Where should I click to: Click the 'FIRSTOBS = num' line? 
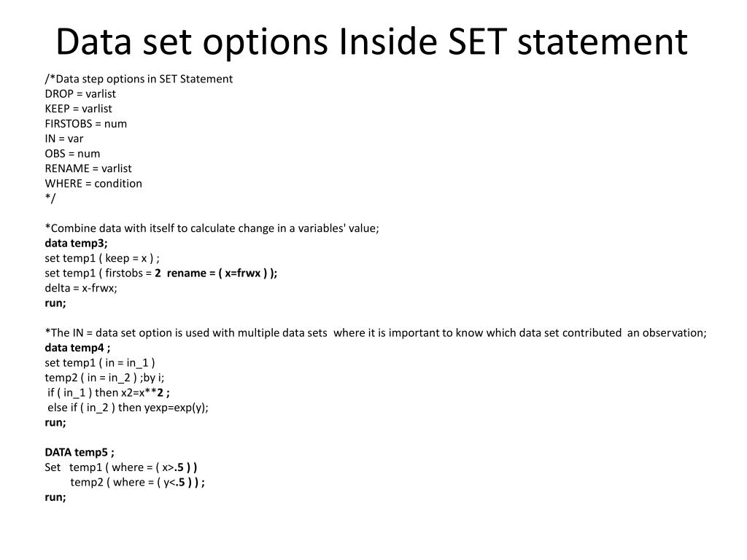[x=86, y=124]
